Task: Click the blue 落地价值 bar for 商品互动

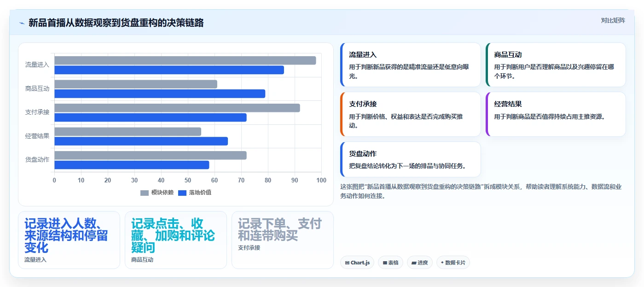Action: click(x=160, y=94)
